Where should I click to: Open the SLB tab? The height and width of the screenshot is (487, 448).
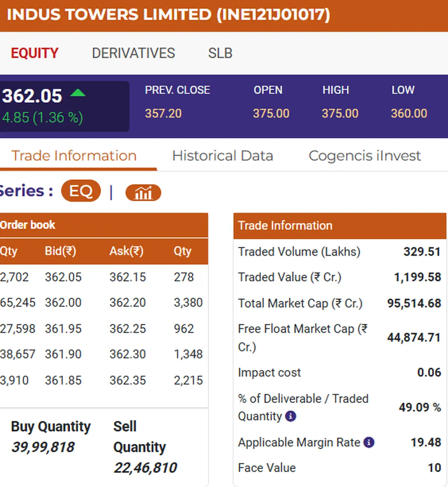pyautogui.click(x=220, y=53)
